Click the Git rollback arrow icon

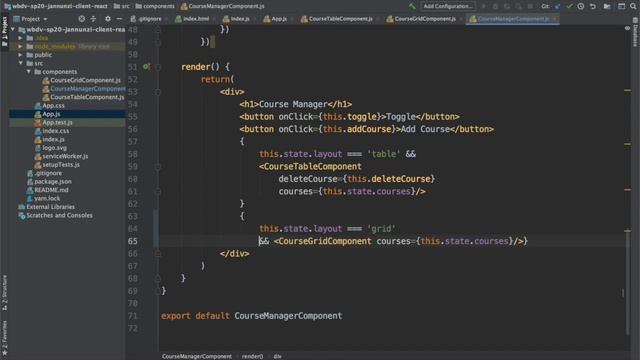[593, 6]
